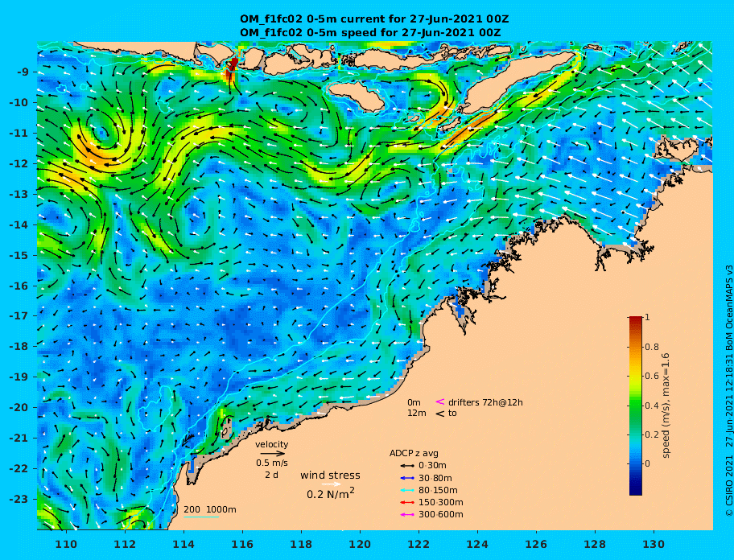
Task: Click the vertical CSIRO 2021 copyright text
Action: pos(728,391)
